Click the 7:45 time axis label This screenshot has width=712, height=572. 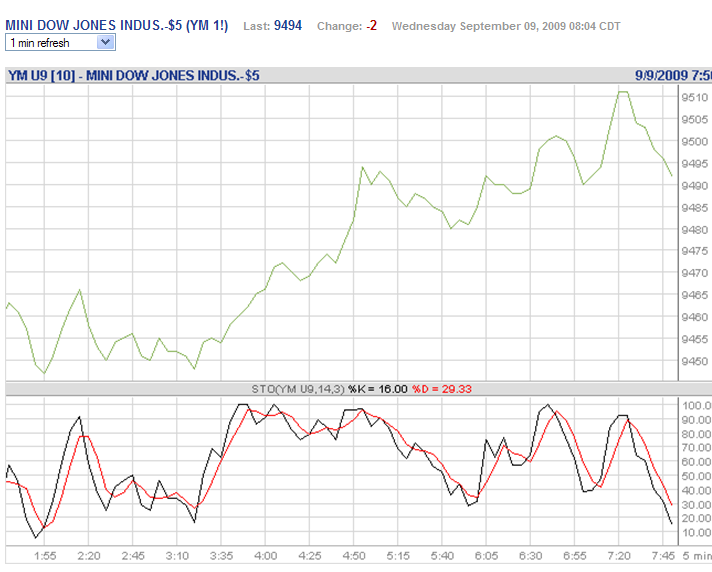[x=663, y=556]
